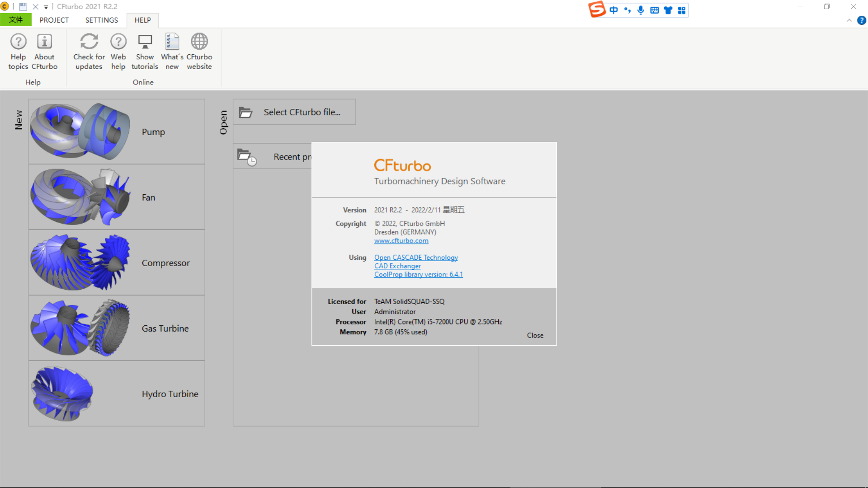
Task: Switch to PROJECT ribbon tab
Action: click(x=54, y=20)
